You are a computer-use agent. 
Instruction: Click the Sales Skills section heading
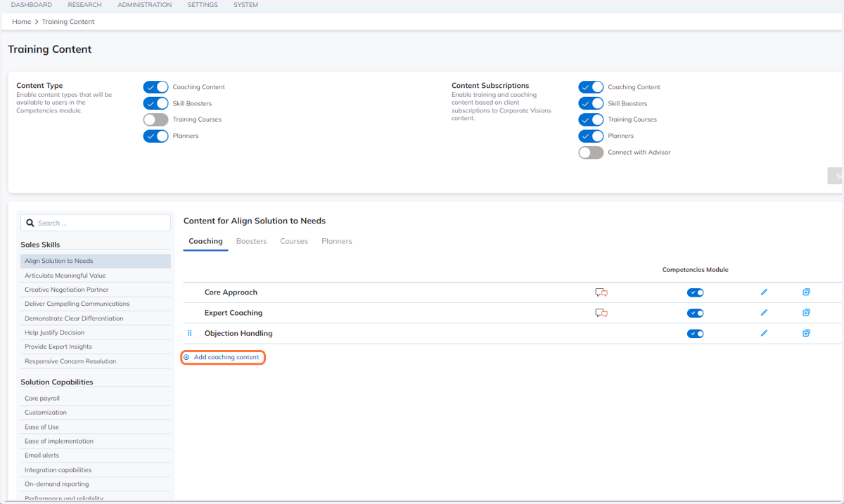click(x=40, y=245)
